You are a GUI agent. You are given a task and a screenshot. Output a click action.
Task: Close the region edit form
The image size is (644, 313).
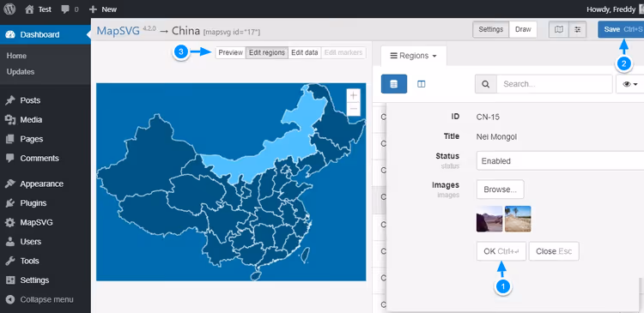[x=554, y=251]
